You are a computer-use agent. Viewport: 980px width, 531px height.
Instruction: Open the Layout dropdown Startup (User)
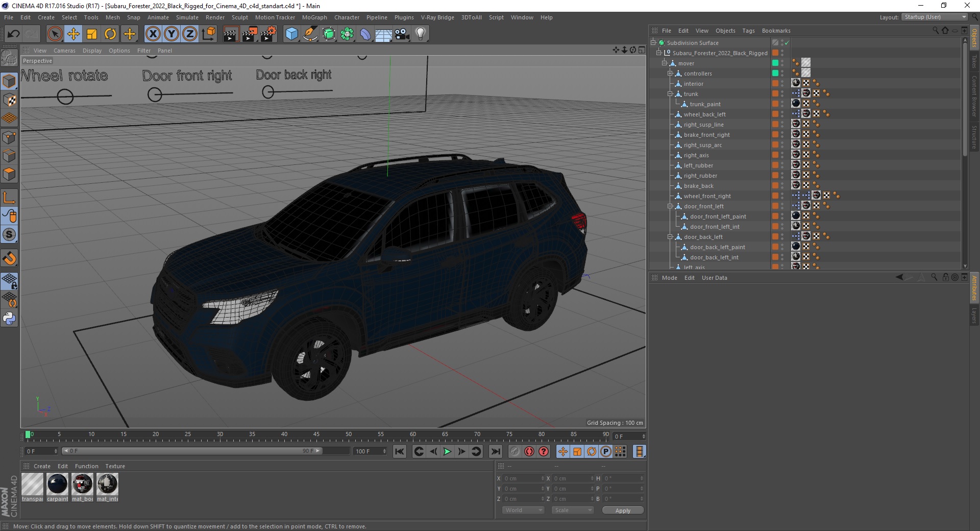(x=934, y=17)
